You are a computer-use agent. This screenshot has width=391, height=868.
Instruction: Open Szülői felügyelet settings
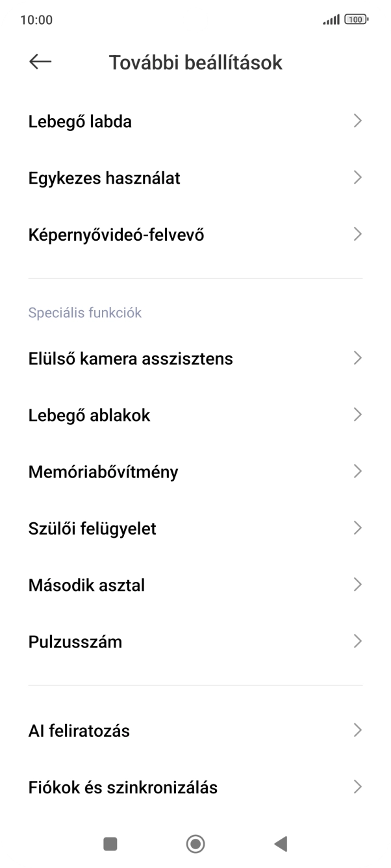click(92, 528)
